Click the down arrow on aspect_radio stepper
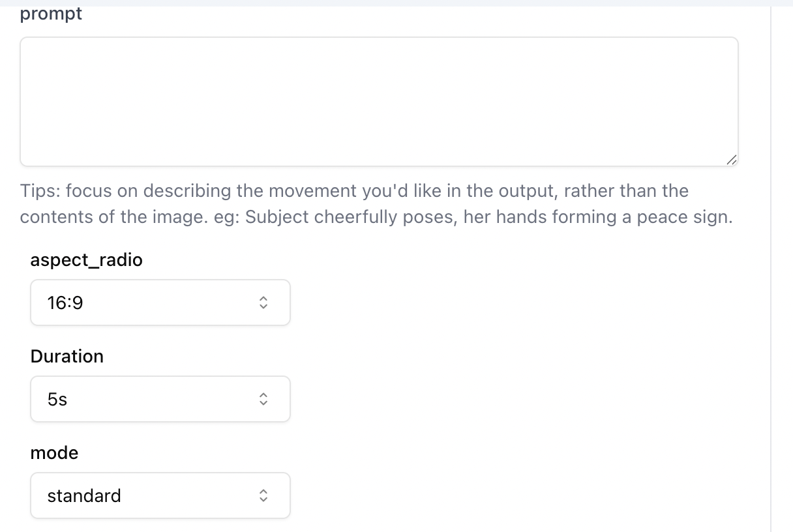 [x=263, y=306]
